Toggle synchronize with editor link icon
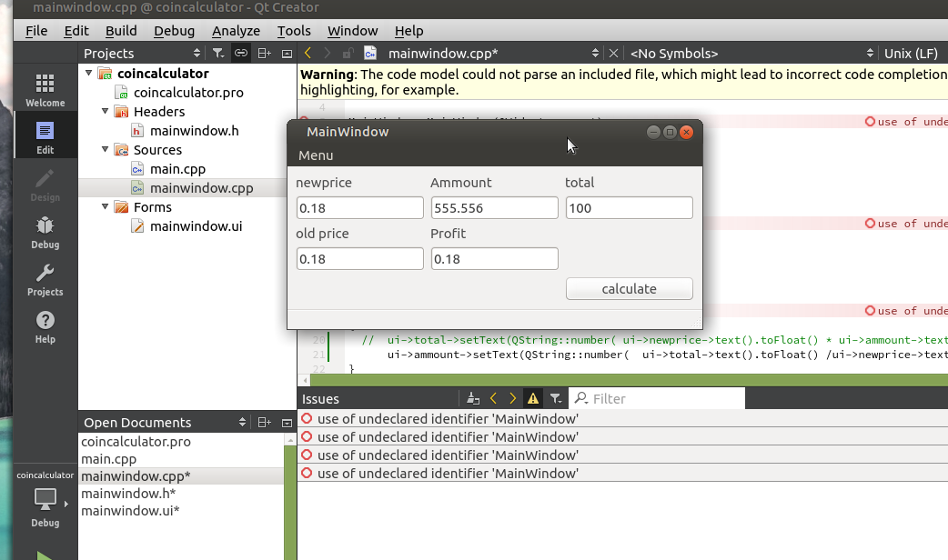Image resolution: width=948 pixels, height=560 pixels. click(x=240, y=53)
